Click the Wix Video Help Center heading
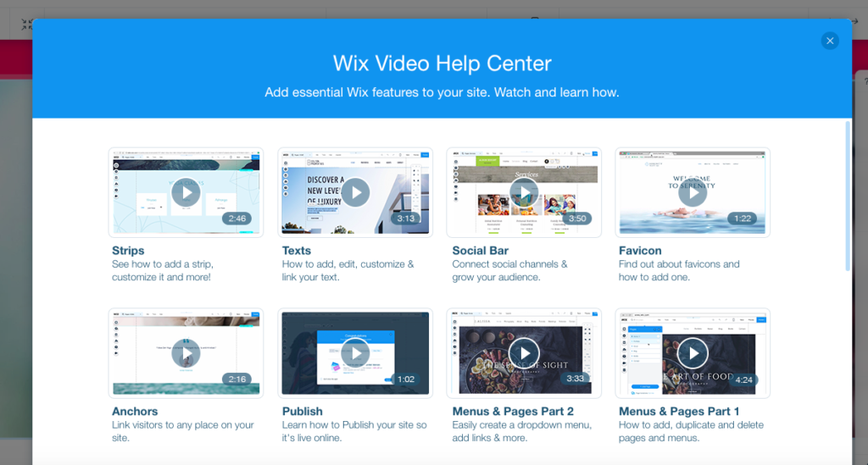 coord(442,63)
